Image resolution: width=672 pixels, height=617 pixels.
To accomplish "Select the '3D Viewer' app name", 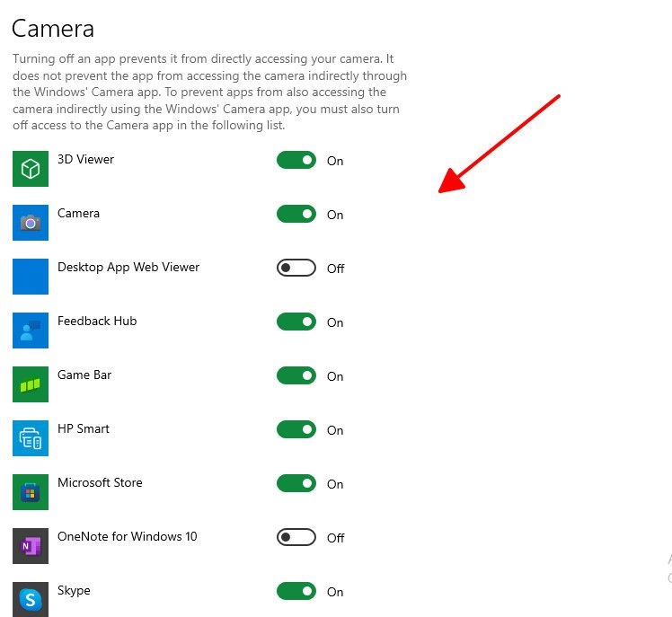I will coord(85,159).
